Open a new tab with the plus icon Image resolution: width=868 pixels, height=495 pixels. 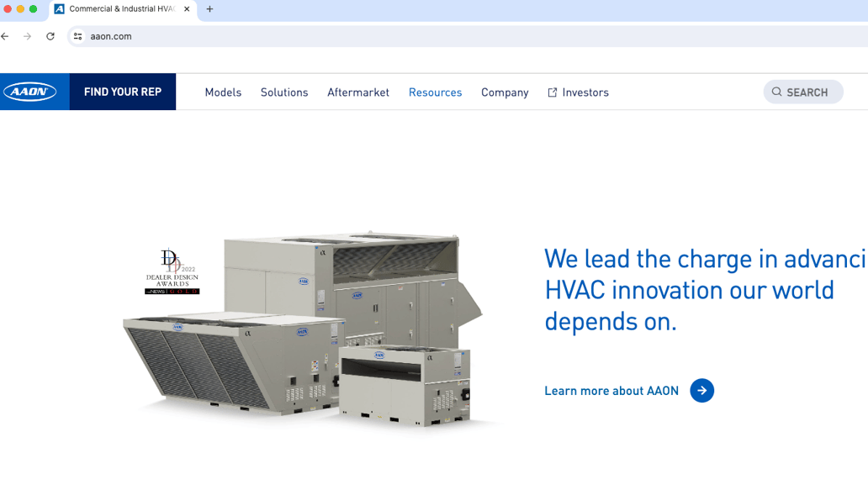click(208, 10)
